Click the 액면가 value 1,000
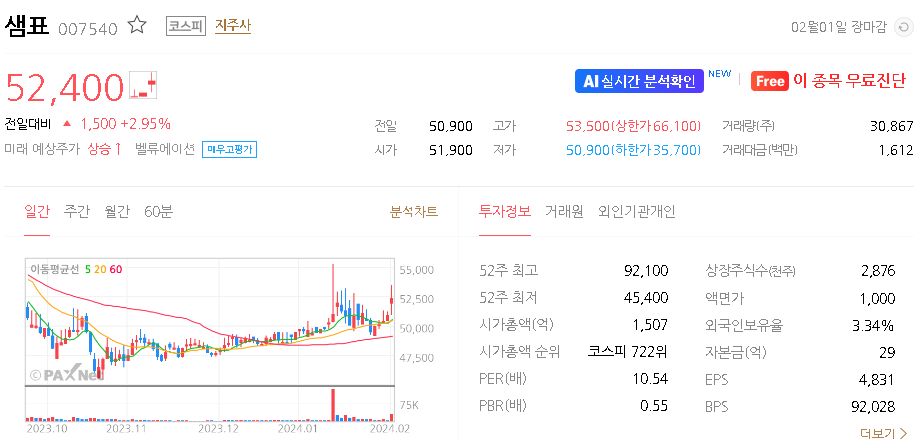 point(878,298)
